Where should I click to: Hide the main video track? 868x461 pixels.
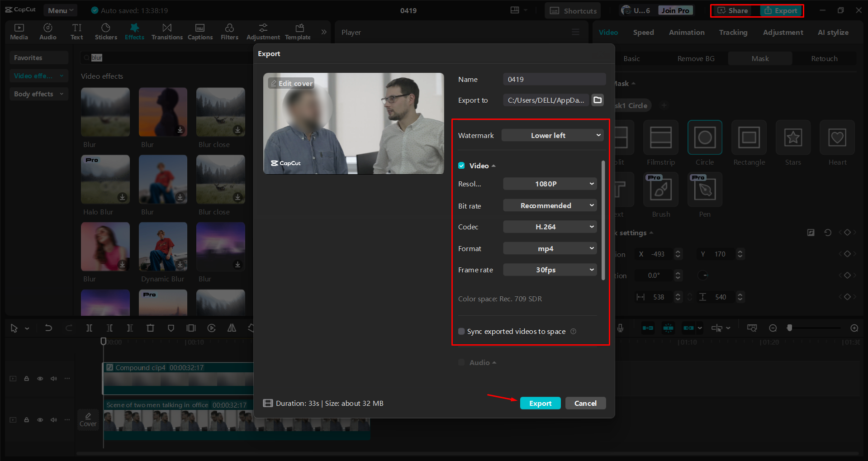[x=40, y=420]
